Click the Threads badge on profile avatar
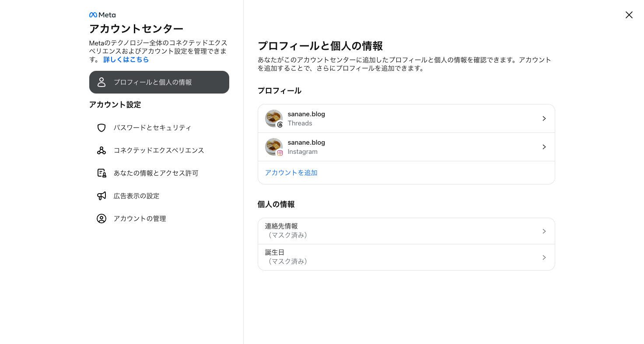The height and width of the screenshot is (344, 644). coord(280,125)
